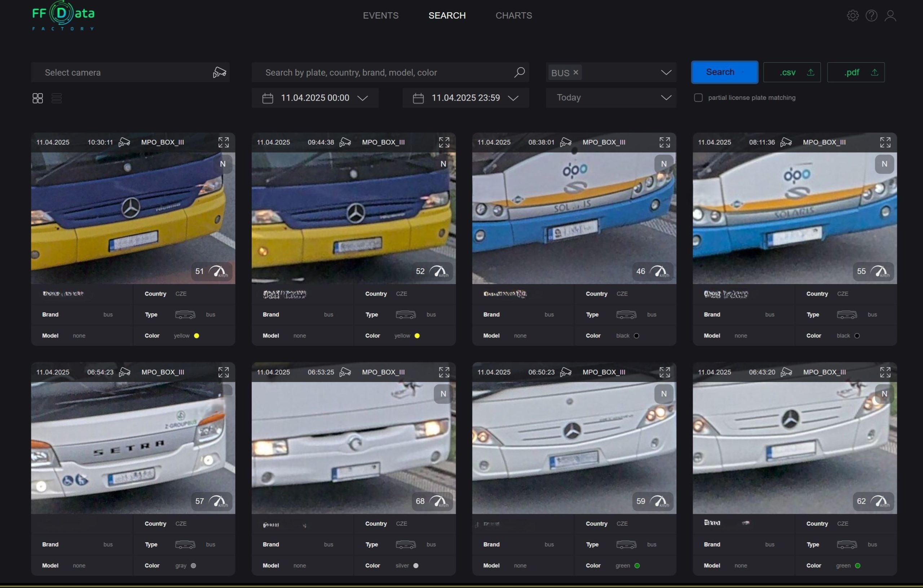Click the FF Data Factory logo
Image resolution: width=923 pixels, height=588 pixels.
(63, 16)
